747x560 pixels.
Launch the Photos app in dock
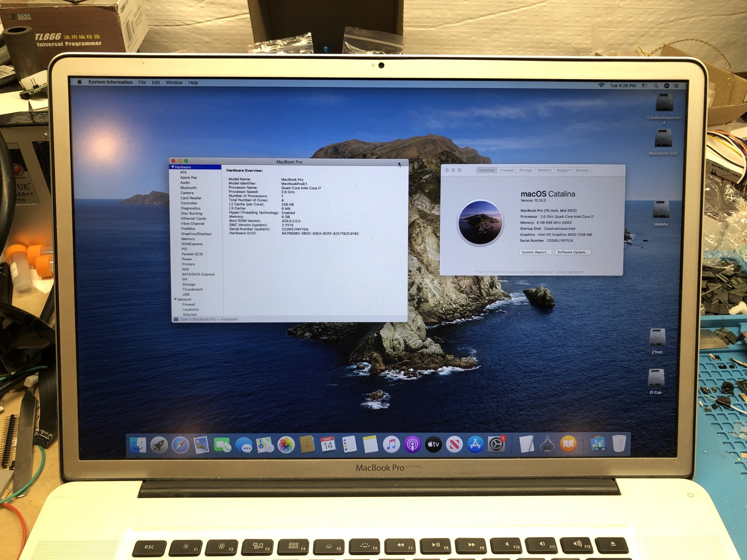click(286, 445)
